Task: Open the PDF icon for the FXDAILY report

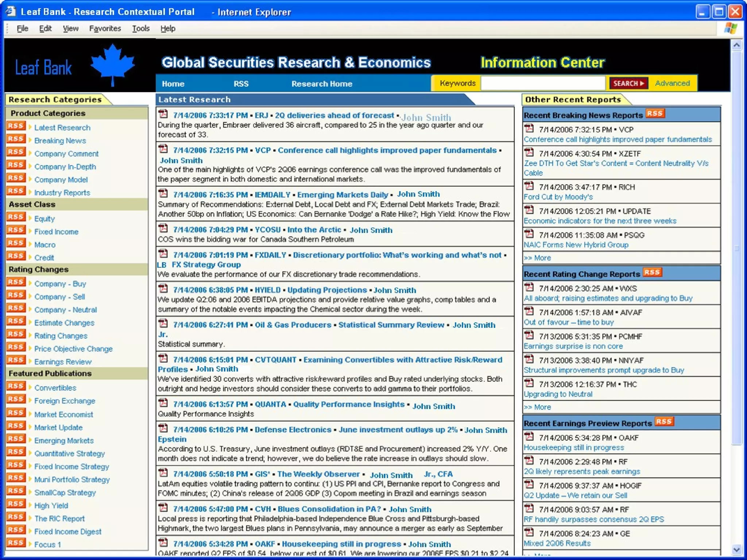Action: click(163, 254)
